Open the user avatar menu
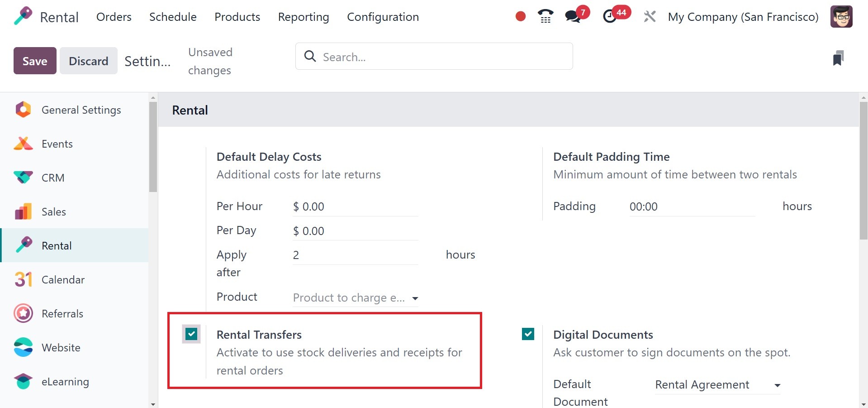 tap(841, 17)
